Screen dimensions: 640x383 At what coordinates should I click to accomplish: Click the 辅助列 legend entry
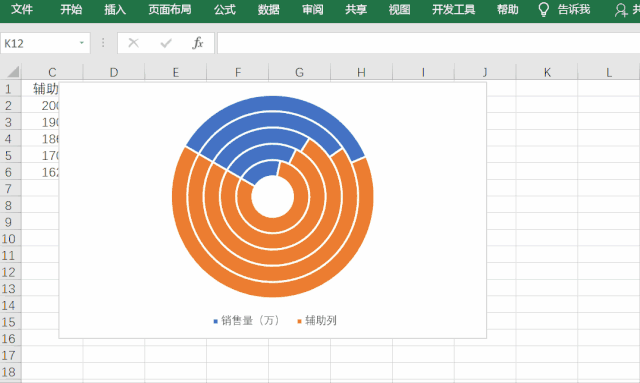tap(317, 321)
